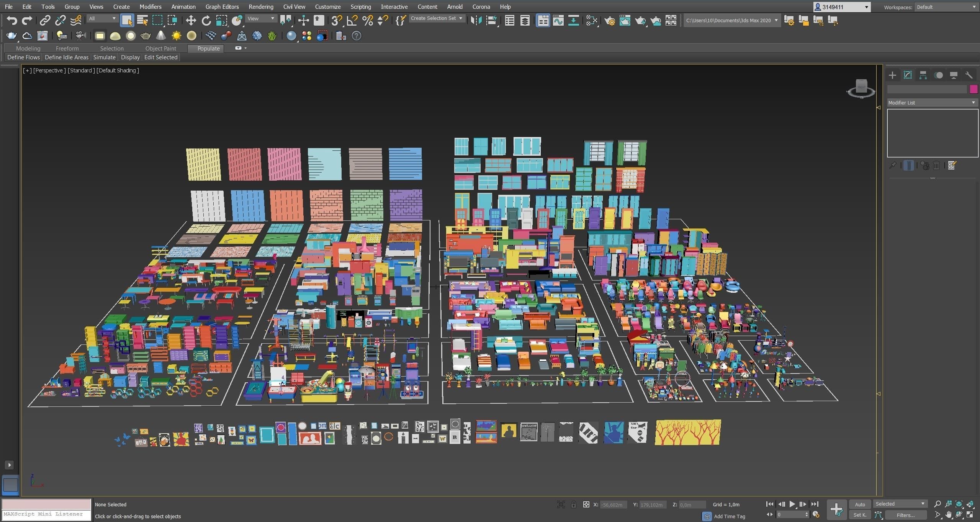Viewport: 980px width, 522px height.
Task: Click the Define Flows button
Action: (23, 57)
